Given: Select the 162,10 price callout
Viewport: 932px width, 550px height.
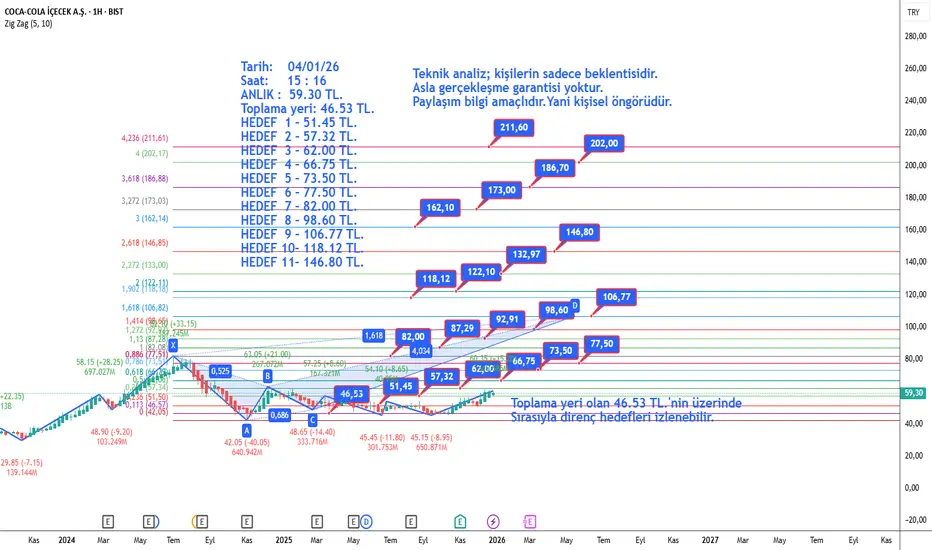Looking at the screenshot, I should point(440,208).
